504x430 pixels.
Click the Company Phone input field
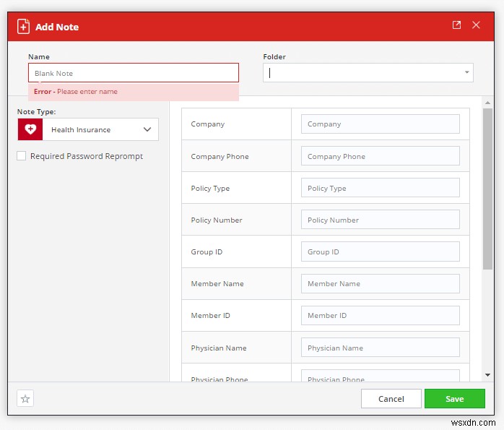coord(381,156)
